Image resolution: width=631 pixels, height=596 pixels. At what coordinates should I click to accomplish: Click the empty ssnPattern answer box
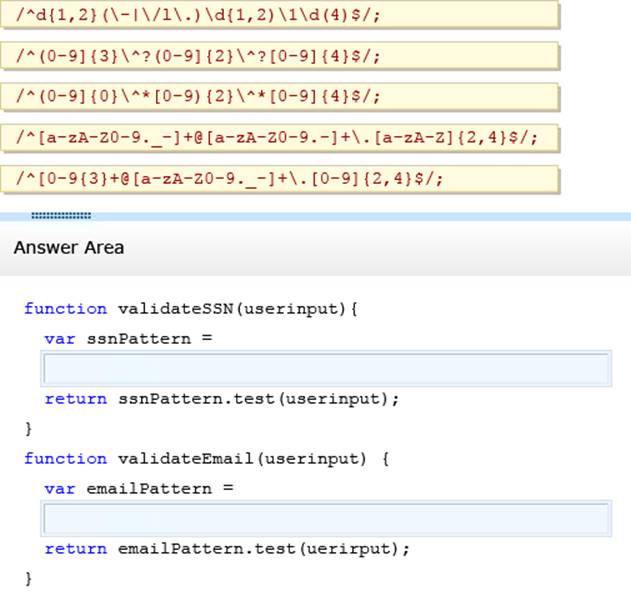pyautogui.click(x=326, y=369)
